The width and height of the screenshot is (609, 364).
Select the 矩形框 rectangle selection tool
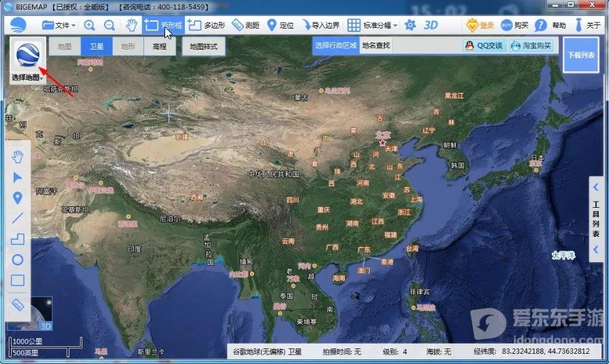pos(163,25)
